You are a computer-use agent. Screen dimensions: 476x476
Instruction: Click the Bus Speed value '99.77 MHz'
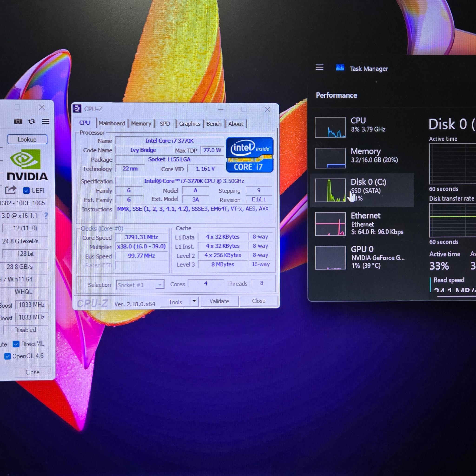pyautogui.click(x=141, y=256)
